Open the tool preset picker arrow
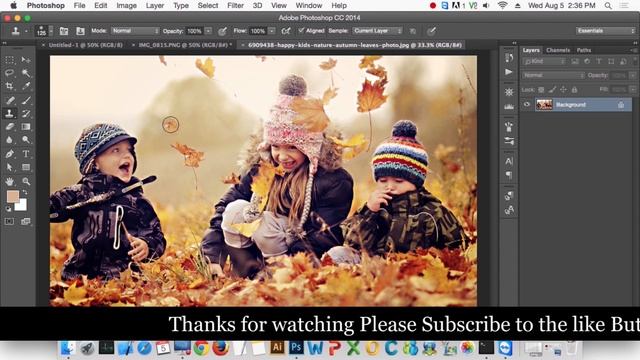This screenshot has height=360, width=640. click(x=26, y=31)
